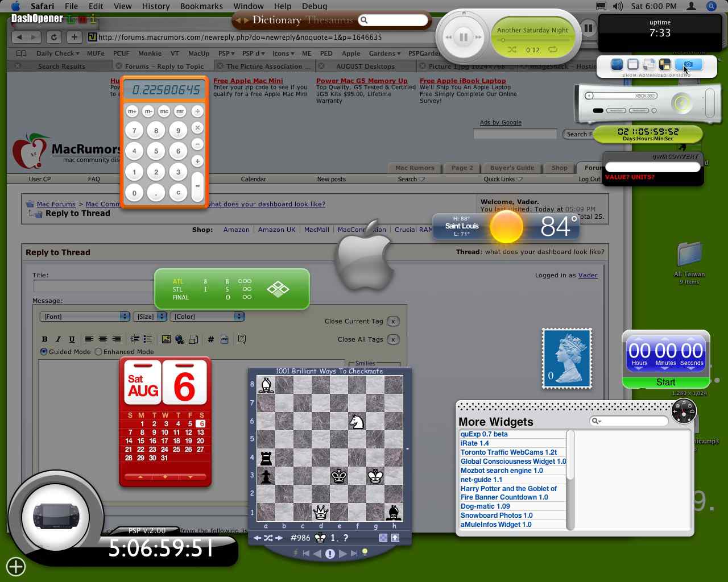Expand the forum Search dropdown

tap(411, 179)
